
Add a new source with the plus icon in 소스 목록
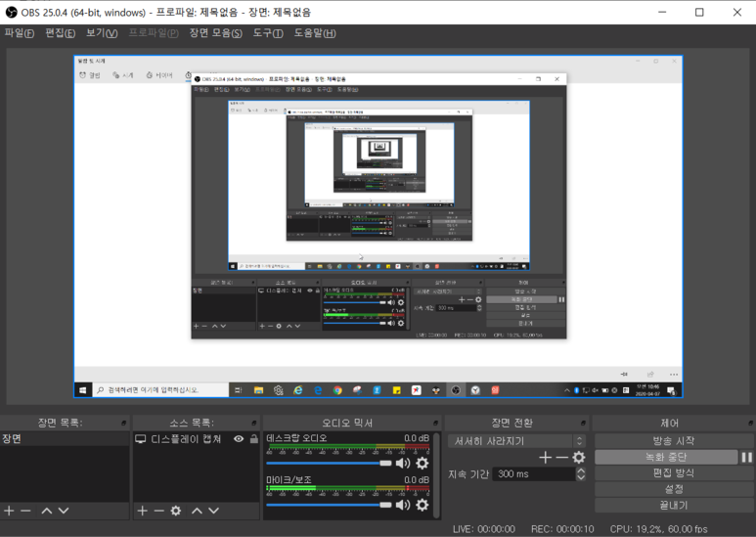[142, 511]
